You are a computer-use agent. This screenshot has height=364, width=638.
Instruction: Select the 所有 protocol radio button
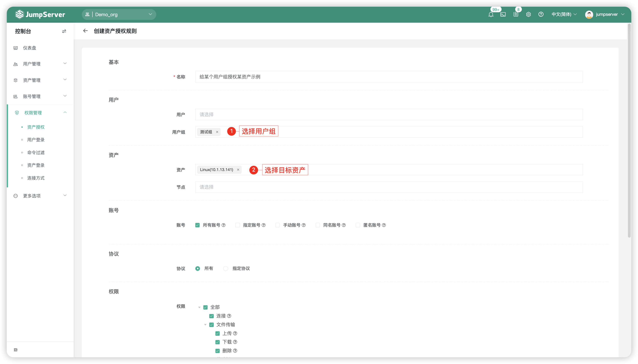click(x=198, y=268)
